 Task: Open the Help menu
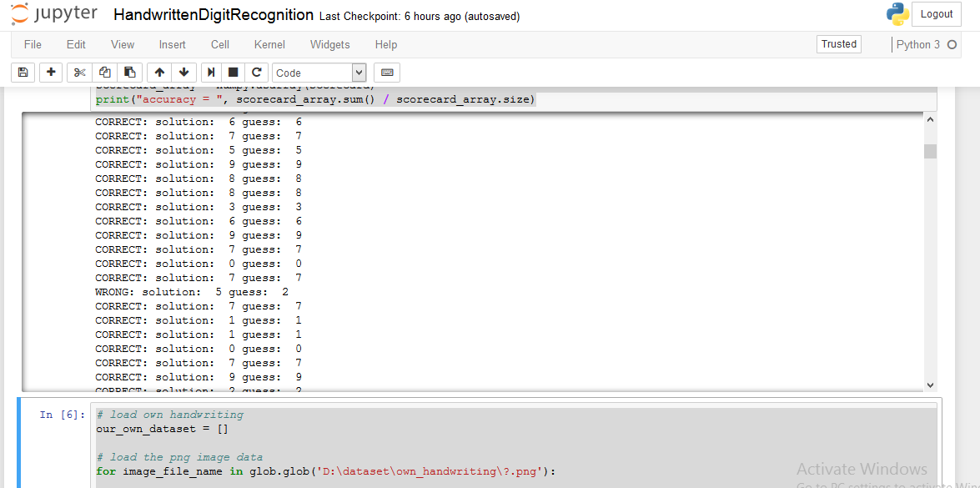[385, 44]
